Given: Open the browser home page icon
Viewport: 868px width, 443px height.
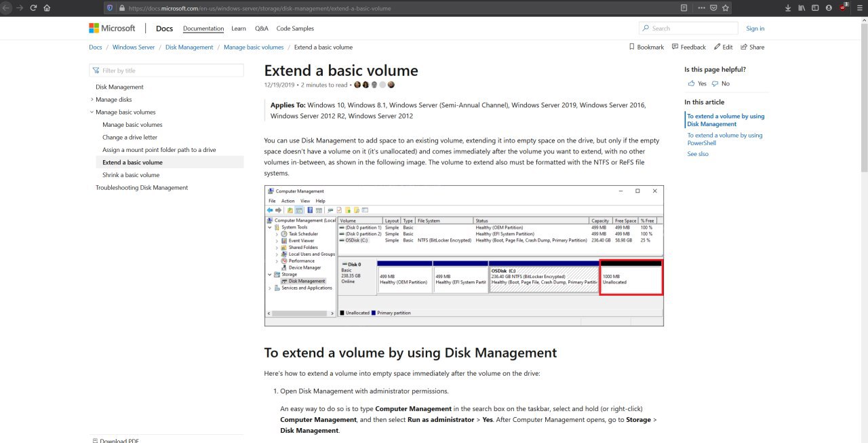Looking at the screenshot, I should (47, 8).
